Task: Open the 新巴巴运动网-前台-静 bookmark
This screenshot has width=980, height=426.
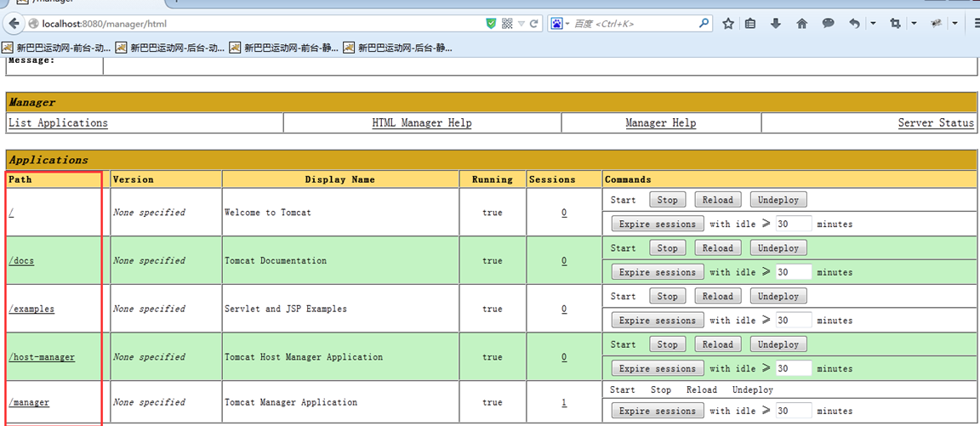Action: coord(284,48)
